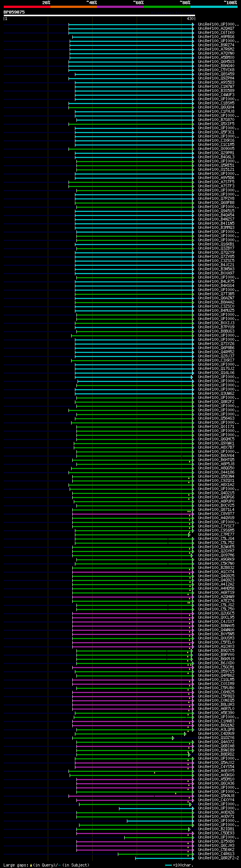Click the purple alignment bar for UniRef100_C8V8T7

pyautogui.click(x=133, y=514)
